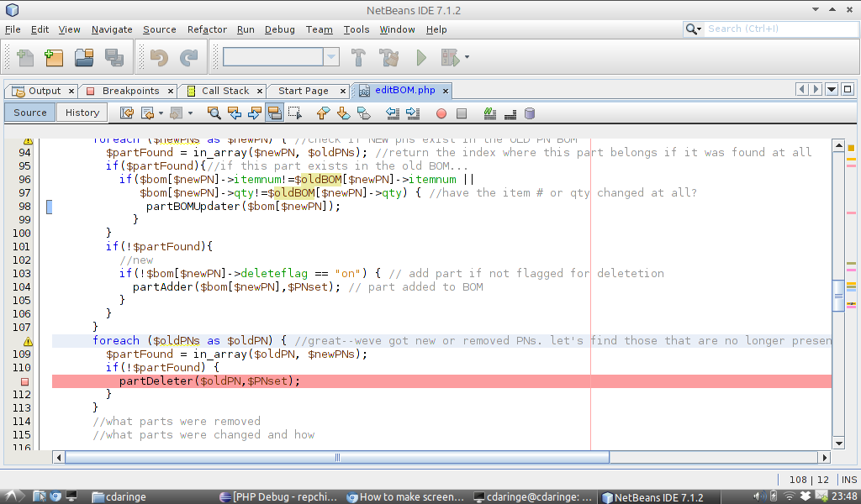Open the project configuration combo box
This screenshot has height=504, width=861.
click(281, 56)
